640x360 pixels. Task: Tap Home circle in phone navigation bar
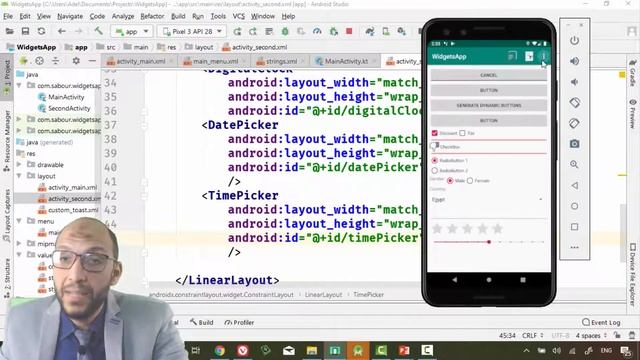489,280
